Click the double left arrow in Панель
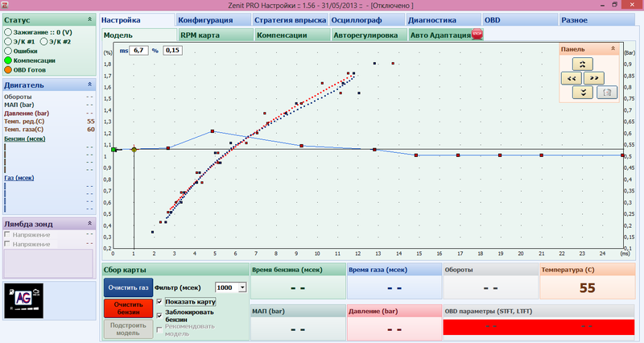The height and width of the screenshot is (343, 644). 572,78
